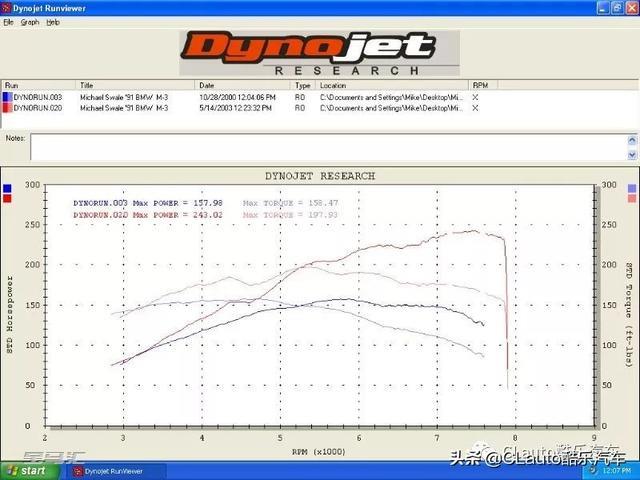Sort by the Type column header
The height and width of the screenshot is (480, 640).
pos(303,85)
